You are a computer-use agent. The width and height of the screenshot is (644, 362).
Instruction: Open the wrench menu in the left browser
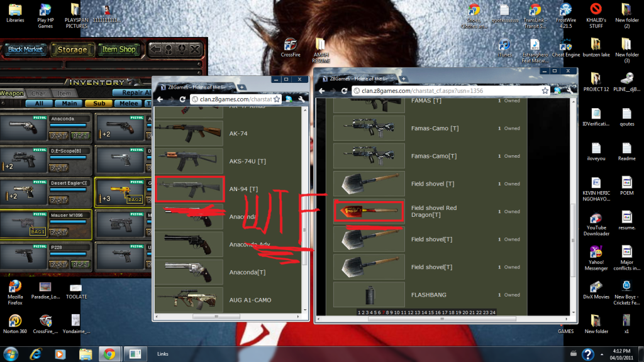point(302,99)
